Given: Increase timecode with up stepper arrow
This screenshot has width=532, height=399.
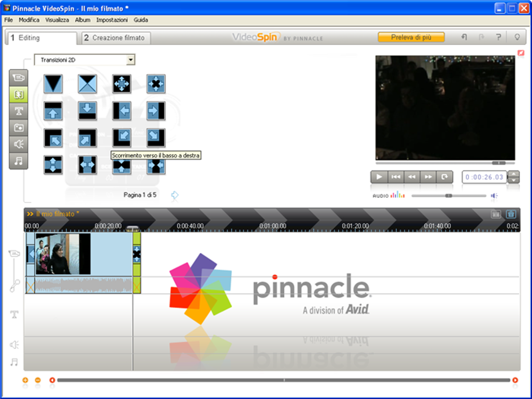Looking at the screenshot, I should click(514, 174).
